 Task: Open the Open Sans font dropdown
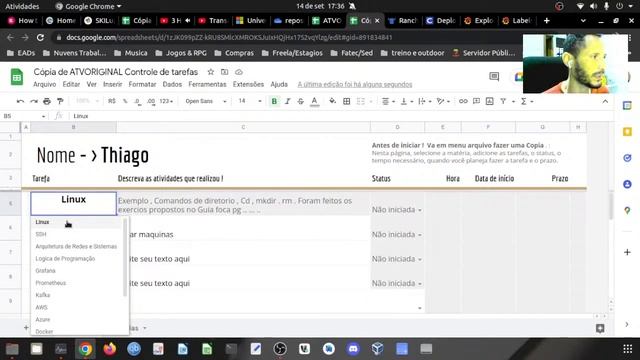tap(205, 101)
